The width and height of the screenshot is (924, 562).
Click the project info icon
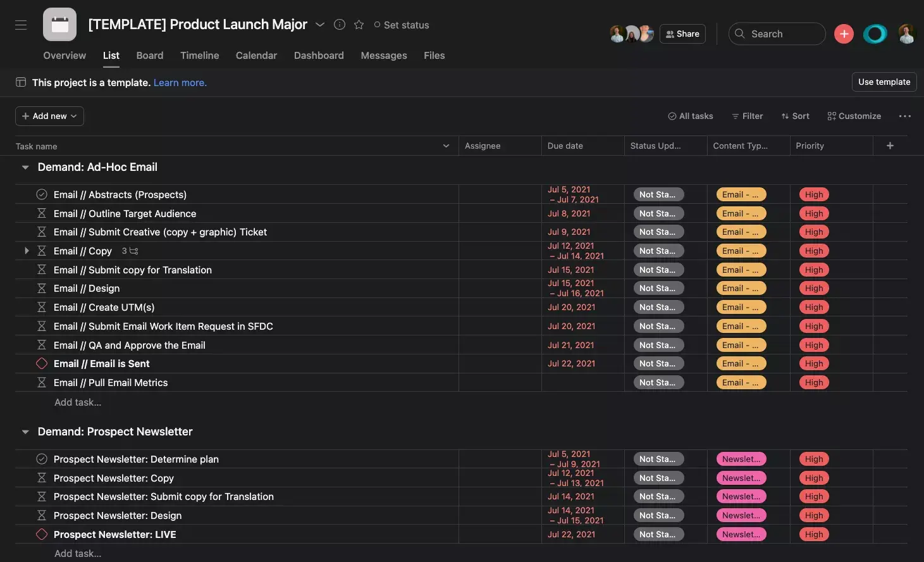pos(340,25)
